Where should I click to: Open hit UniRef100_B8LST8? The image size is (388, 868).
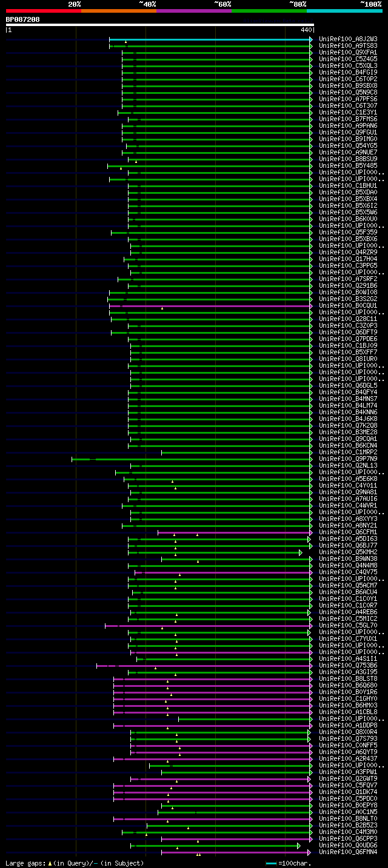(348, 679)
